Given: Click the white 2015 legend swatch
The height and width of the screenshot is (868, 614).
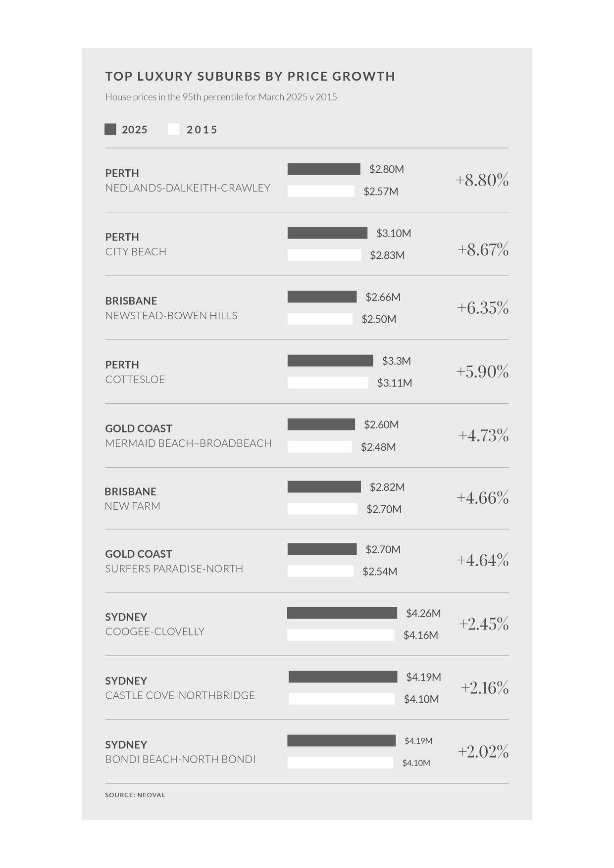Looking at the screenshot, I should (x=173, y=130).
